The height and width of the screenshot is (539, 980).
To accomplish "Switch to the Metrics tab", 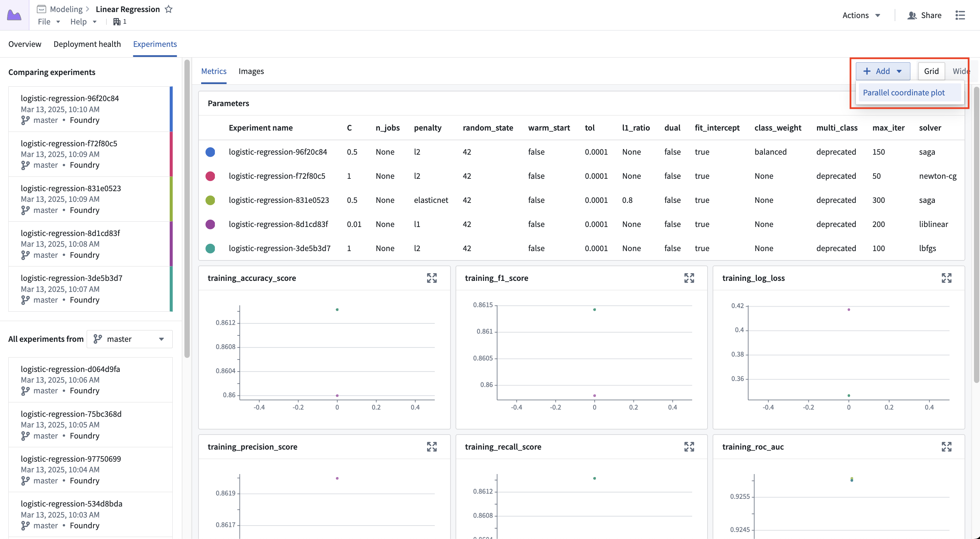I will pyautogui.click(x=214, y=71).
